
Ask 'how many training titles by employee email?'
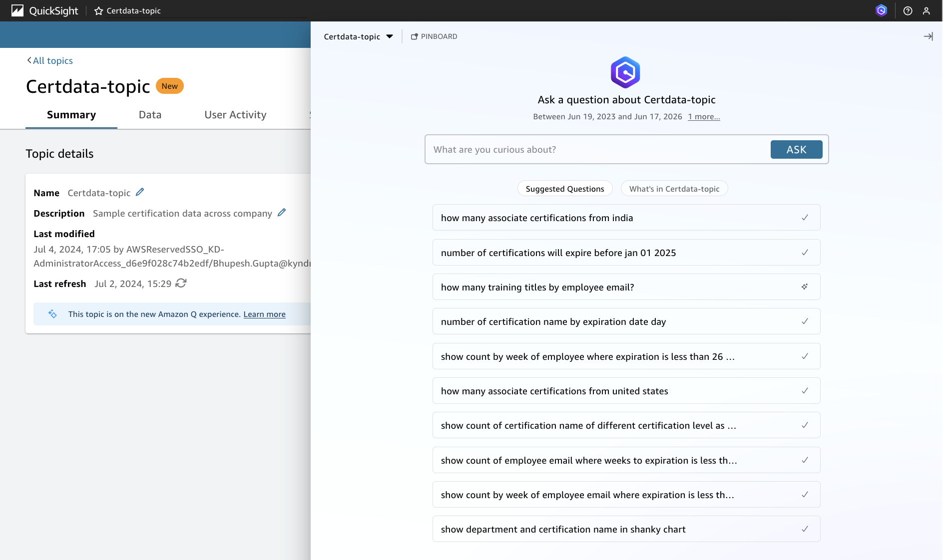pyautogui.click(x=626, y=287)
